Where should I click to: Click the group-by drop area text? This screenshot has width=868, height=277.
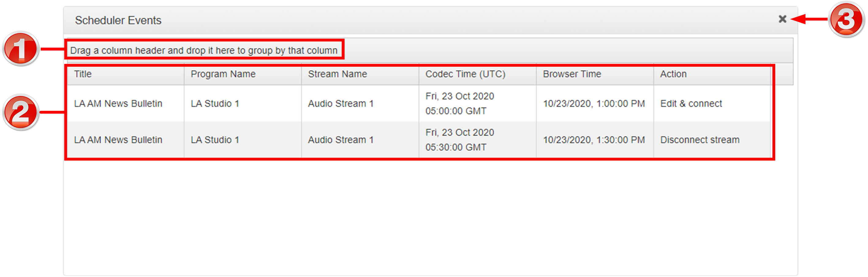point(203,50)
